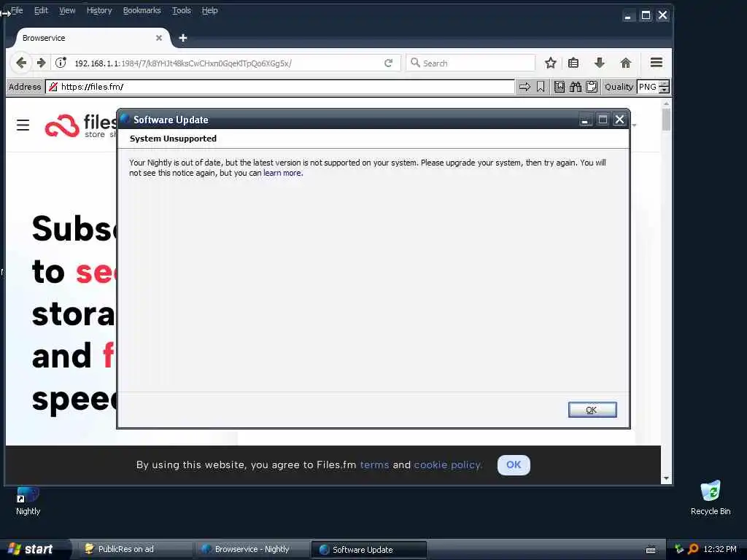Go back with the browser back arrow
747x560 pixels.
pos(21,63)
